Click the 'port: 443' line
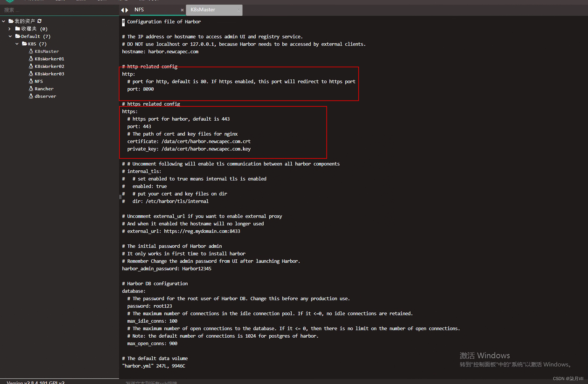 click(x=139, y=127)
